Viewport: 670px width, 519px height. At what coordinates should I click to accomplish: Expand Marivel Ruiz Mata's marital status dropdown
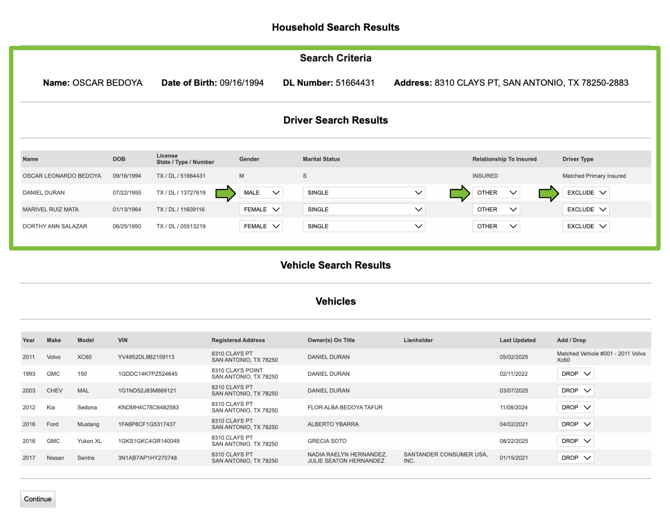point(364,210)
